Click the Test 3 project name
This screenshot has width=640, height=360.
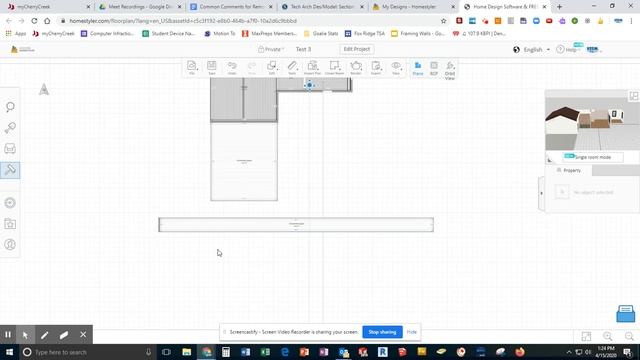click(303, 49)
